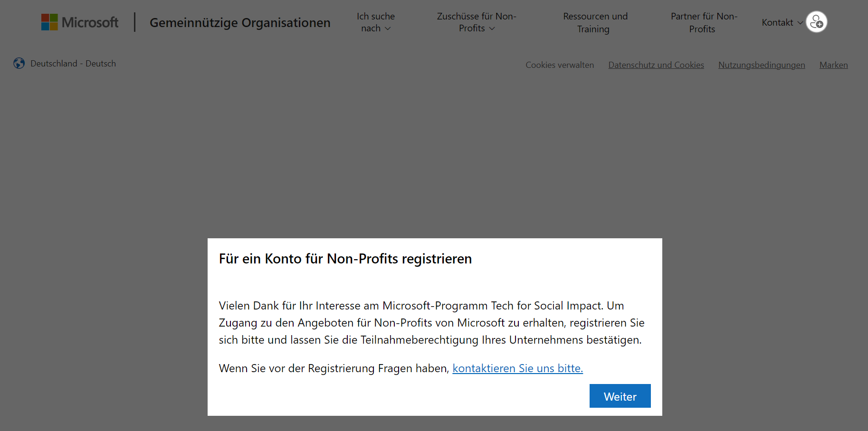Open 'Datenschutz und Cookies' link
The image size is (868, 431).
[x=656, y=65]
